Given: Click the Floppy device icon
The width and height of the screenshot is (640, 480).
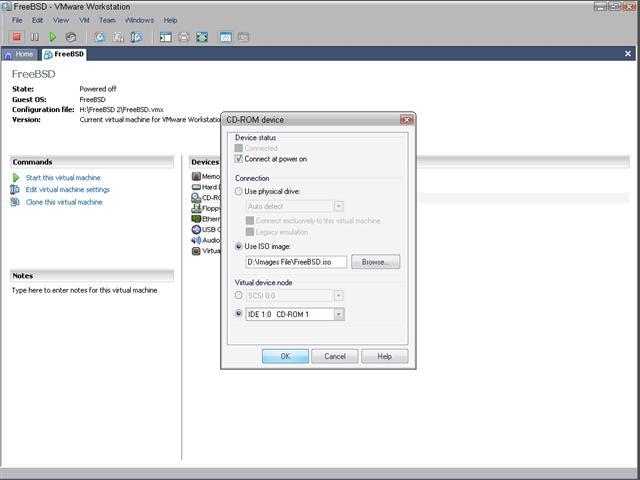Looking at the screenshot, I should pyautogui.click(x=196, y=209).
